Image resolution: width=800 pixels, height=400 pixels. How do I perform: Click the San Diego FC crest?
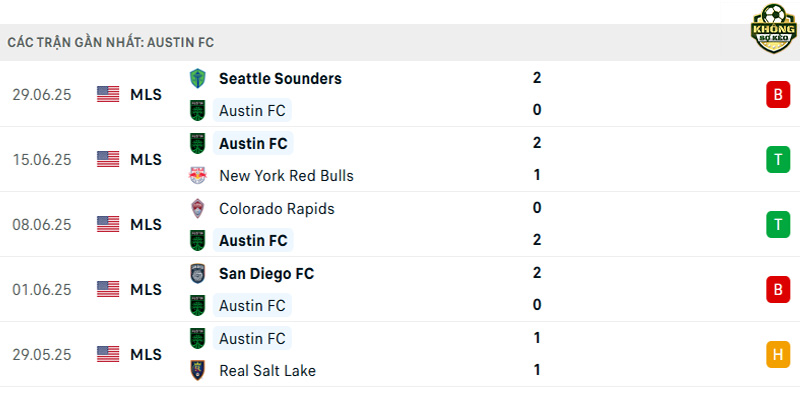coord(197,273)
